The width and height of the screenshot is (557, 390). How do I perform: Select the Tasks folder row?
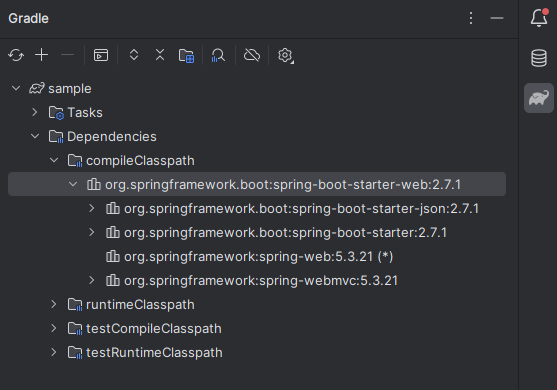[256, 112]
